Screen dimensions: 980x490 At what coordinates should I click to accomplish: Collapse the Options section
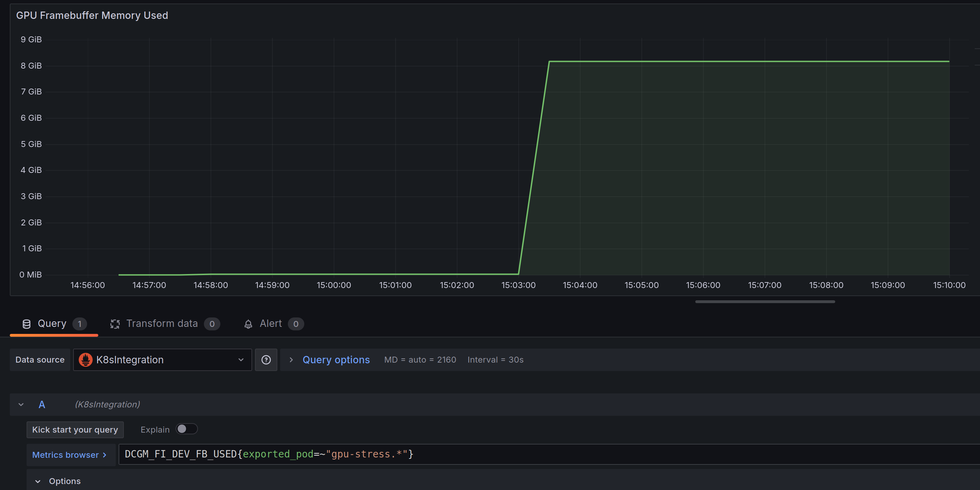click(x=38, y=481)
